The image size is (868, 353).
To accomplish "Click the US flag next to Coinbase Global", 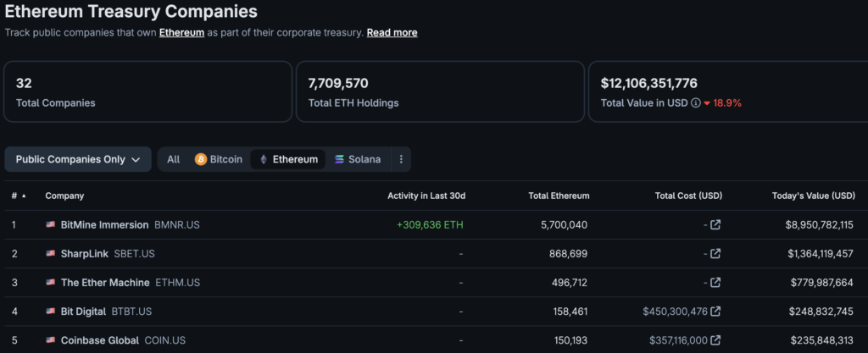I will click(50, 339).
